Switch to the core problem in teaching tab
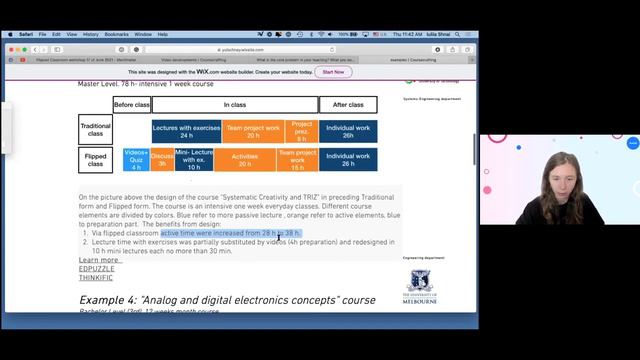The width and height of the screenshot is (640, 360). tap(305, 60)
